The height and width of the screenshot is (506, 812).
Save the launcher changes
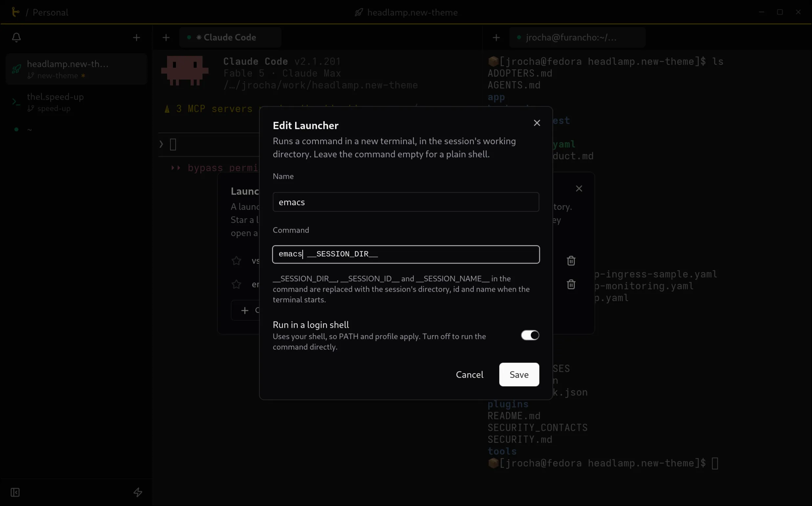click(519, 374)
